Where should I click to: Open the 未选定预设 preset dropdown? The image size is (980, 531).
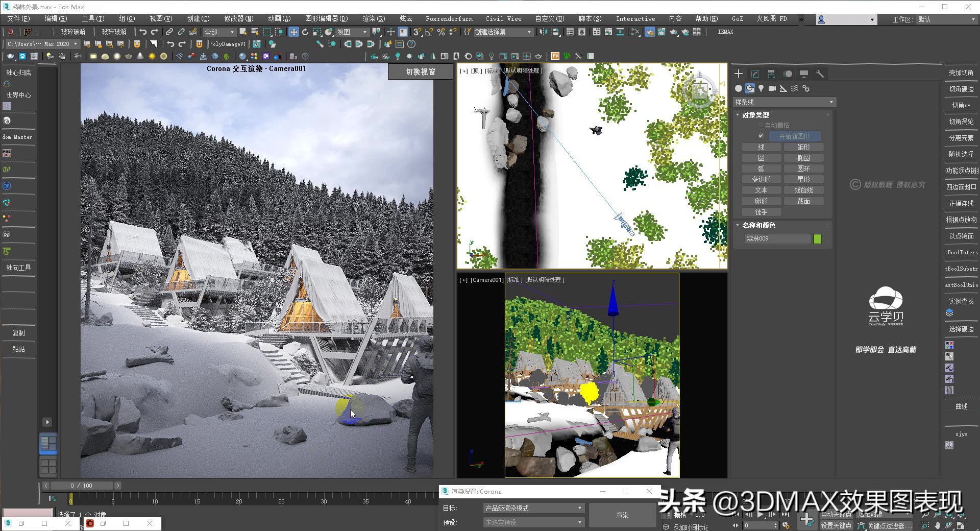pos(533,522)
